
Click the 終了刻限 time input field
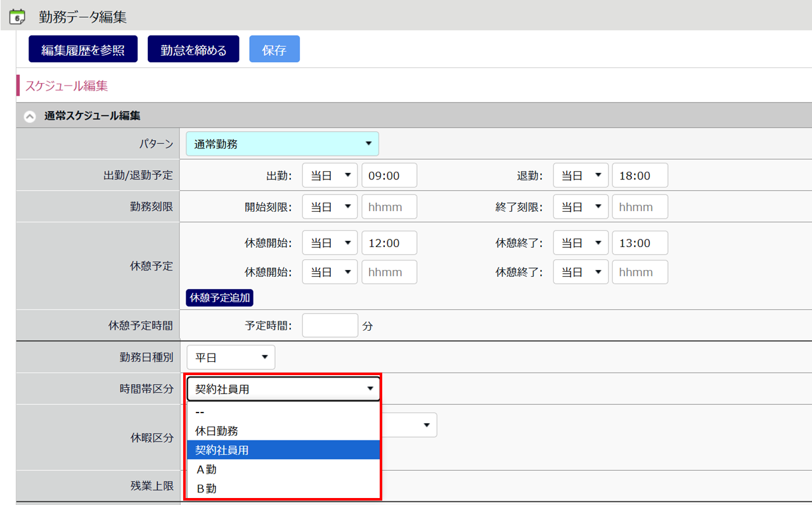point(640,207)
